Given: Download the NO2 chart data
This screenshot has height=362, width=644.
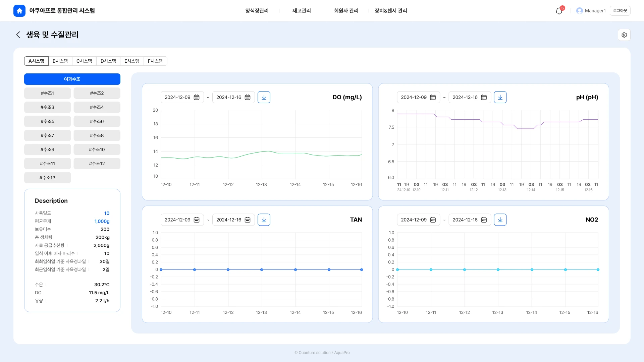Looking at the screenshot, I should coord(500,220).
